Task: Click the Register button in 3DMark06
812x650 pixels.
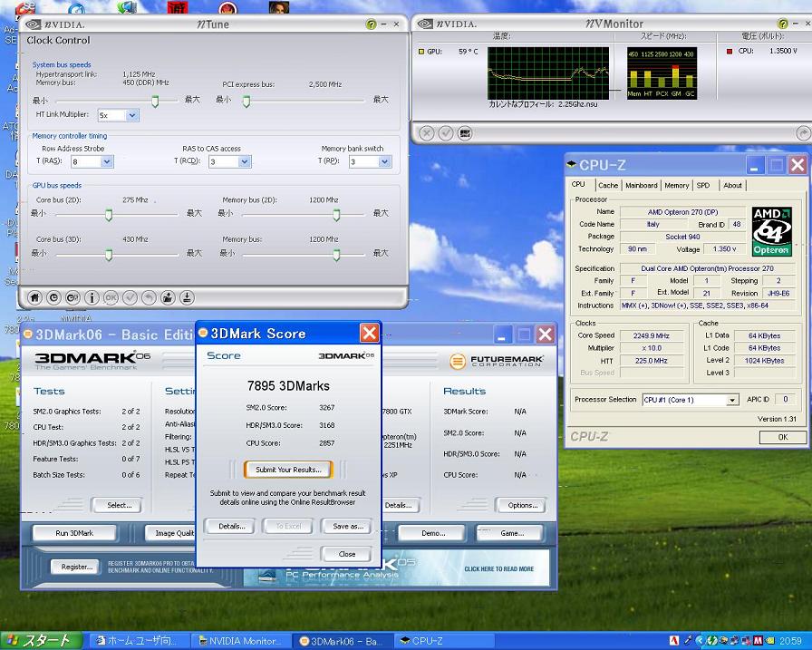Action: coord(77,567)
